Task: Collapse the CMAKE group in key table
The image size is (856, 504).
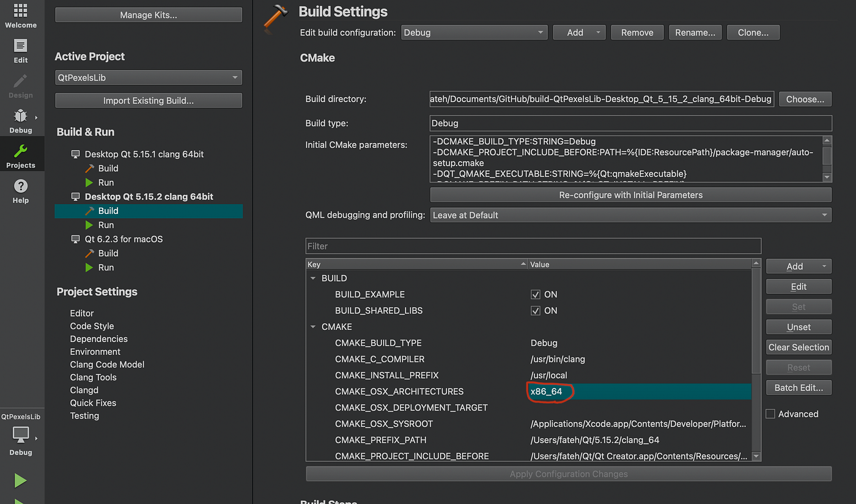Action: (314, 327)
